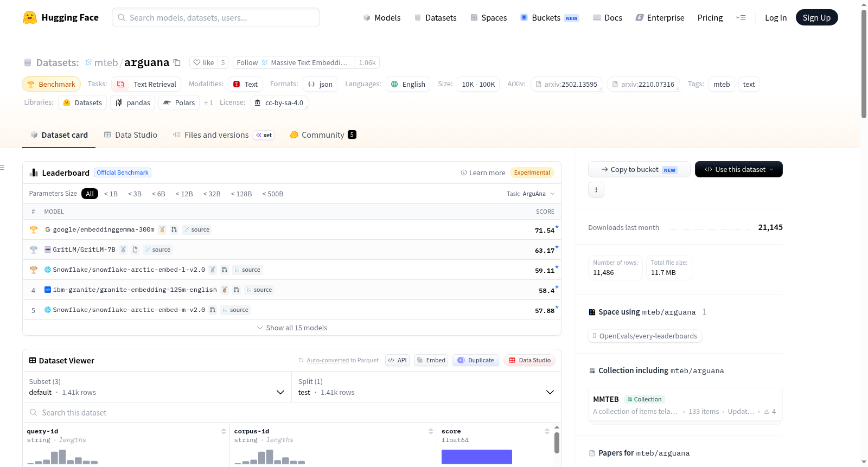This screenshot has width=868, height=467.
Task: Click the medal badge for snowflake-arctic-embed-l-v2.0
Action: 213,270
